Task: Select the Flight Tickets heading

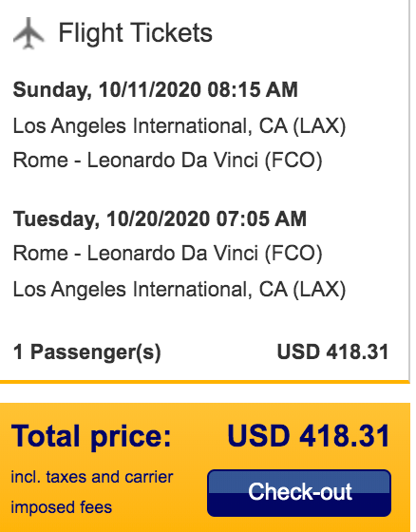Action: click(136, 33)
